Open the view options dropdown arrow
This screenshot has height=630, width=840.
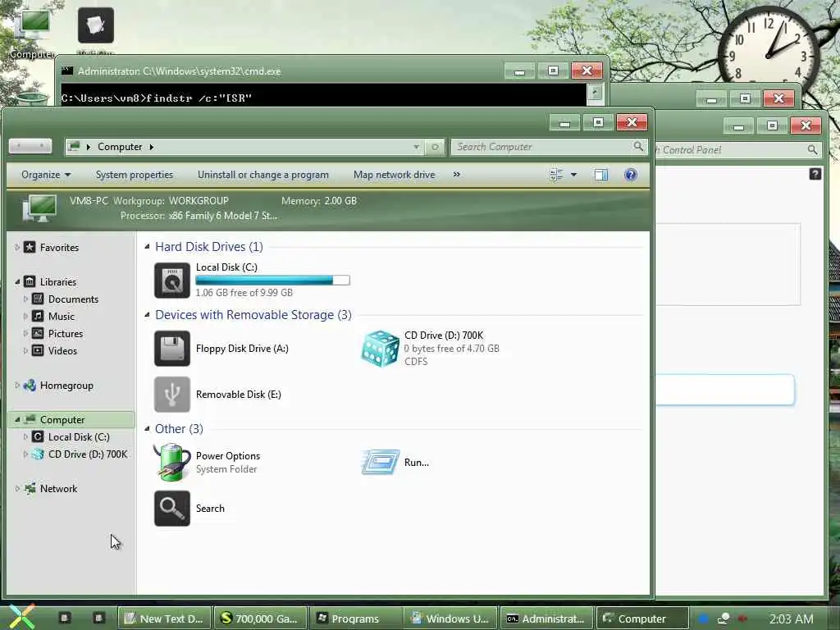[573, 175]
